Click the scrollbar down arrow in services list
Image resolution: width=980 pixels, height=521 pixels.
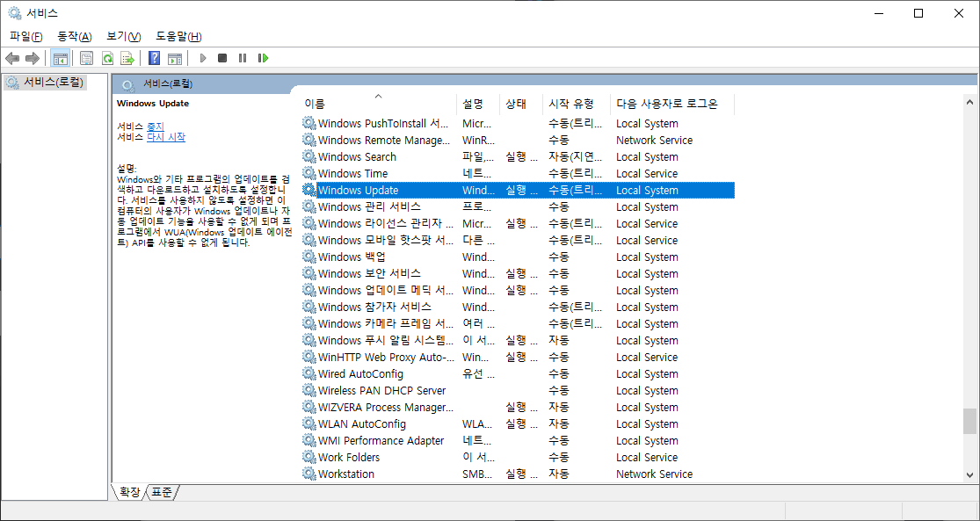pyautogui.click(x=969, y=474)
